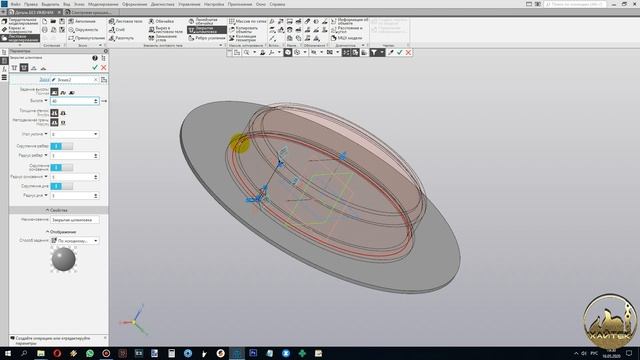Open the Радиус дна label dropdown arrow
The width and height of the screenshot is (640, 360).
tap(46, 196)
